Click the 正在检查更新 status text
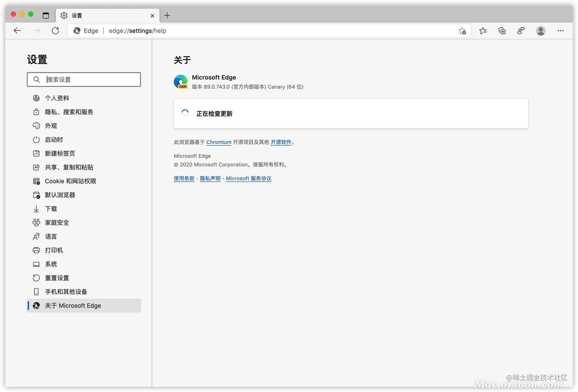The image size is (578, 392). (x=214, y=114)
